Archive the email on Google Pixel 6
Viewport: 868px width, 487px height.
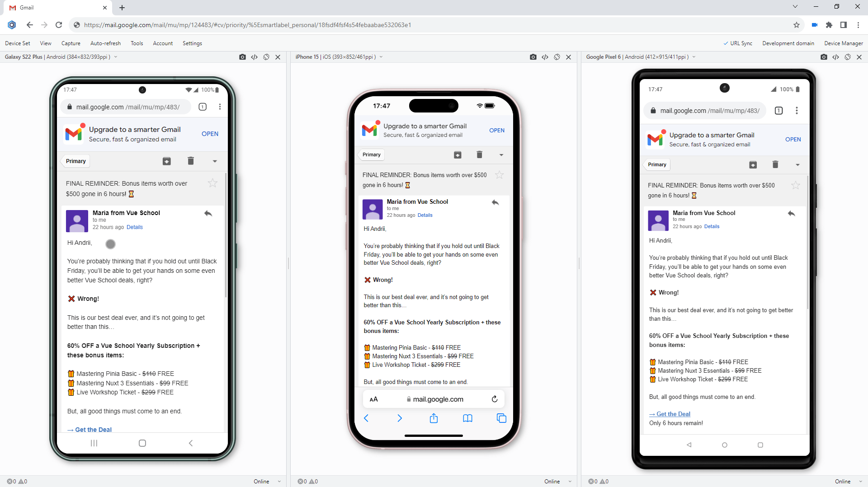point(753,165)
